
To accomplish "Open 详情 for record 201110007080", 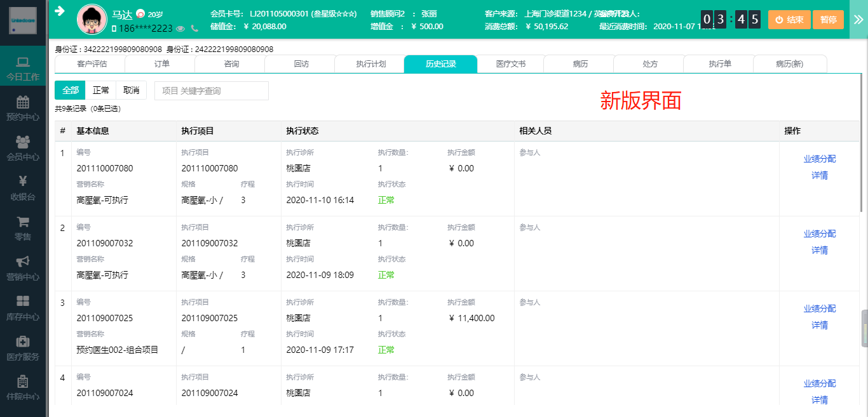I will pos(820,175).
